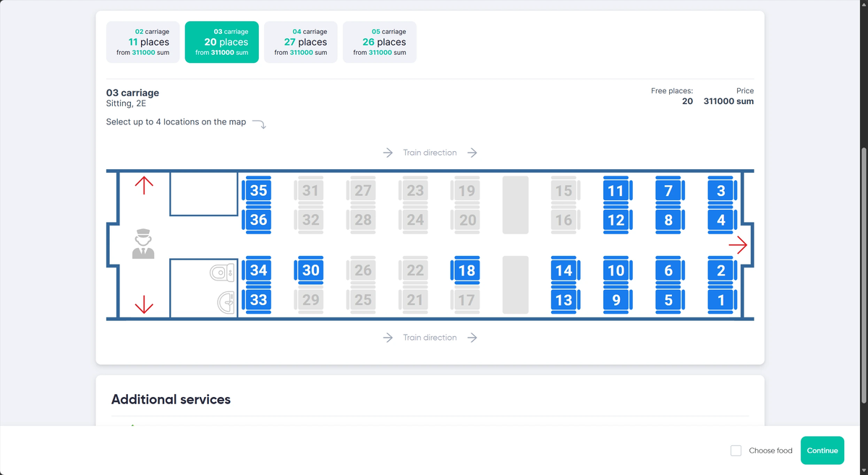Switch to the 05 carriage tab
The image size is (868, 475).
pos(380,42)
